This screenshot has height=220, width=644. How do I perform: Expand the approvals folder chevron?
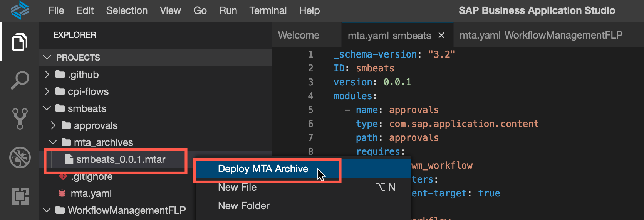tap(53, 125)
